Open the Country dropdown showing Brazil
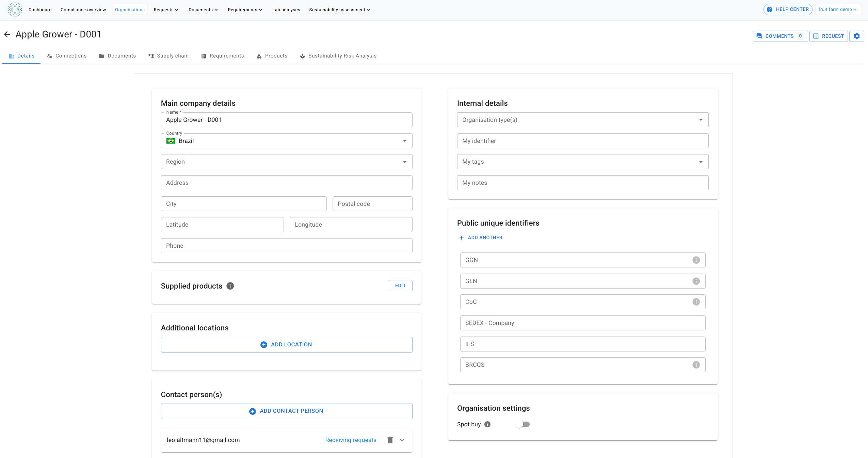 (287, 141)
